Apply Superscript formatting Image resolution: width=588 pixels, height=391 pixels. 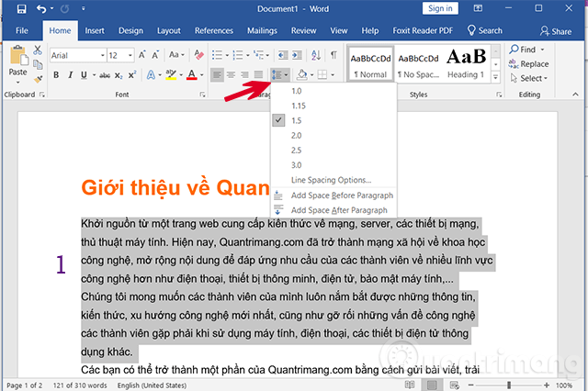click(132, 75)
